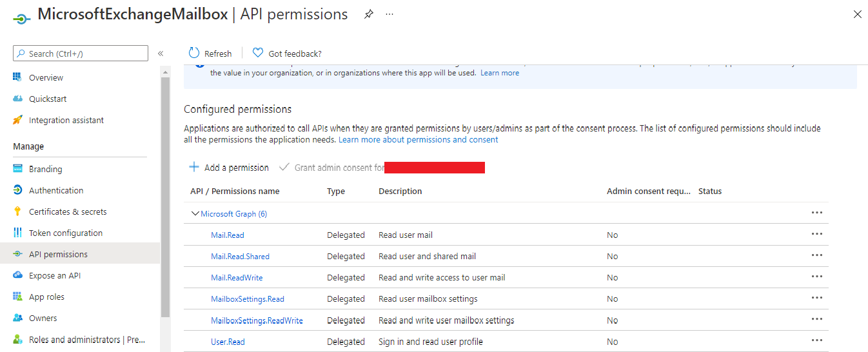Viewport: 868px width, 352px height.
Task: Click the Type column header
Action: pyautogui.click(x=336, y=191)
